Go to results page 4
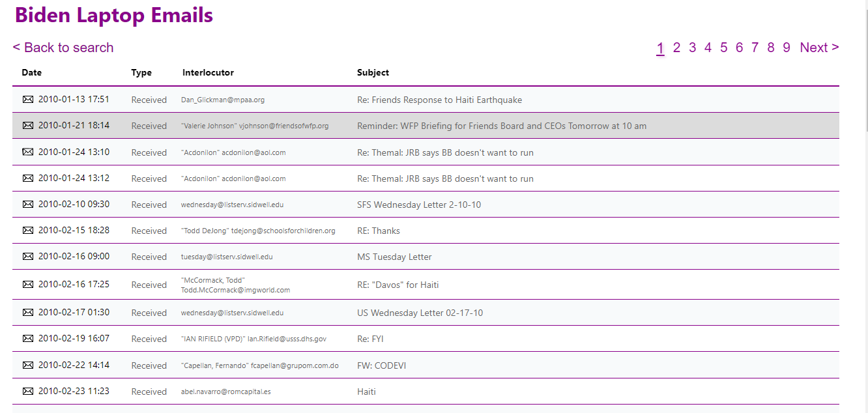 point(708,48)
